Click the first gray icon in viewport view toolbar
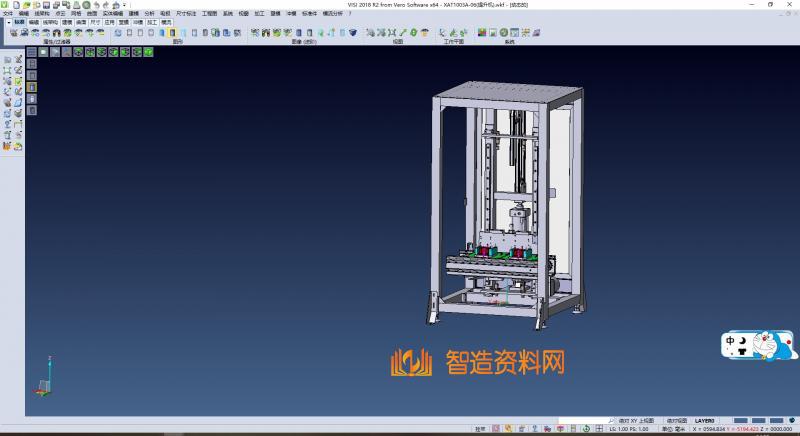The image size is (800, 436). [32, 52]
